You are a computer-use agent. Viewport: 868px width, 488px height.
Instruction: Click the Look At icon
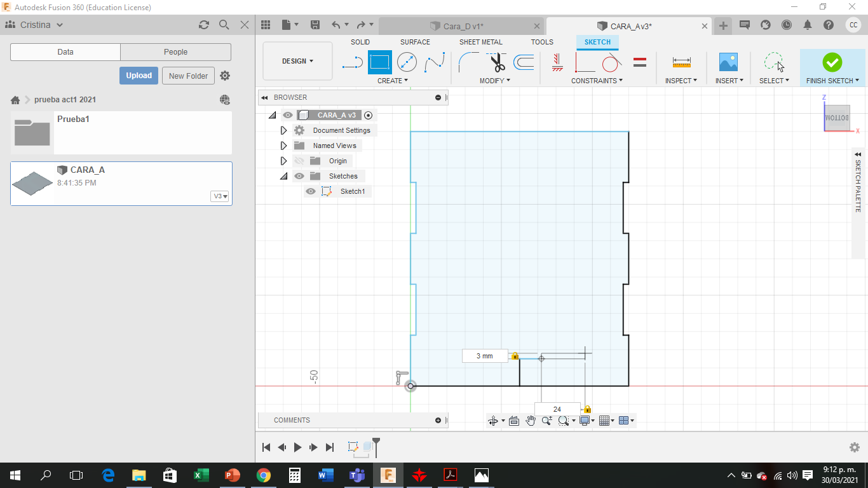coord(514,421)
